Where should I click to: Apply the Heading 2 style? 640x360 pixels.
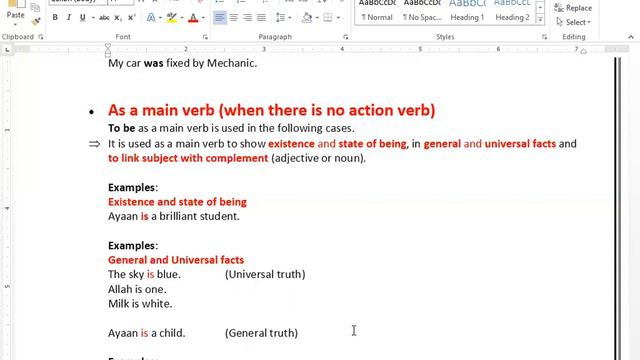[512, 12]
